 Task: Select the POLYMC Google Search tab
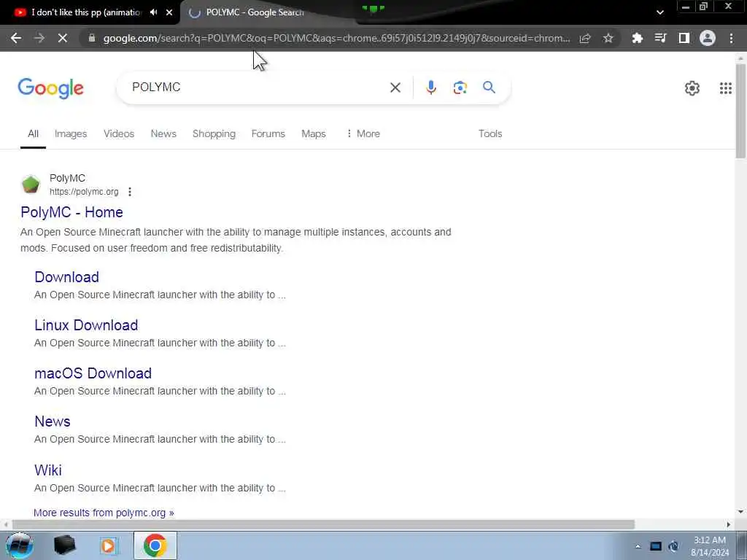pos(255,12)
